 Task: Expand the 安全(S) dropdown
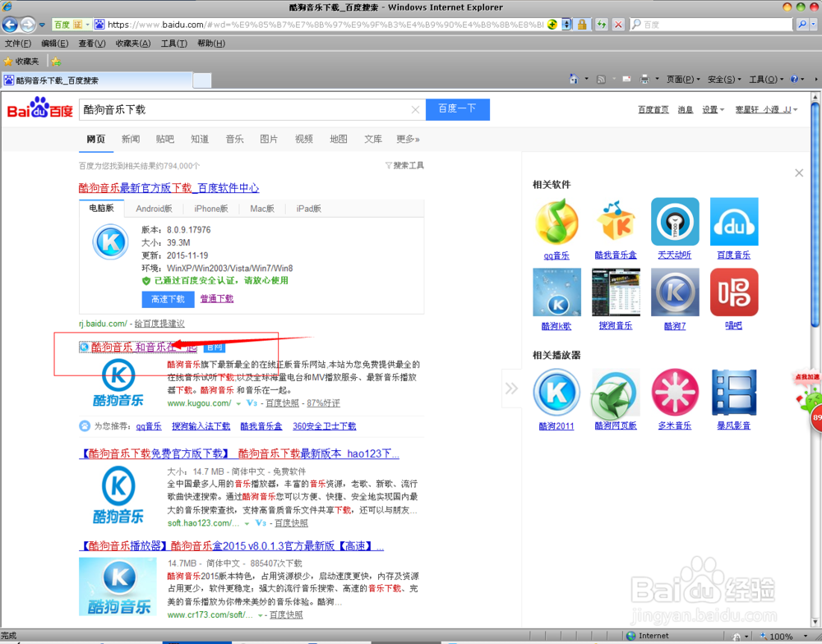pos(723,78)
